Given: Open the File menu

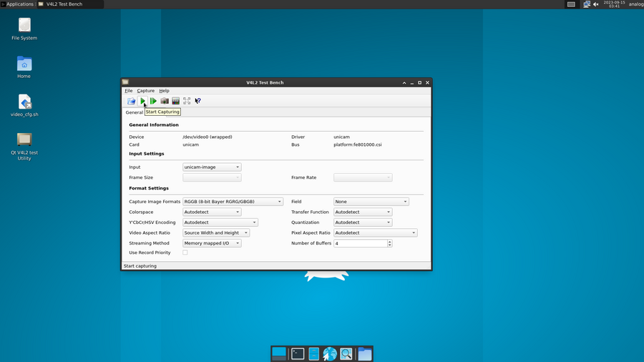Looking at the screenshot, I should coord(129,91).
